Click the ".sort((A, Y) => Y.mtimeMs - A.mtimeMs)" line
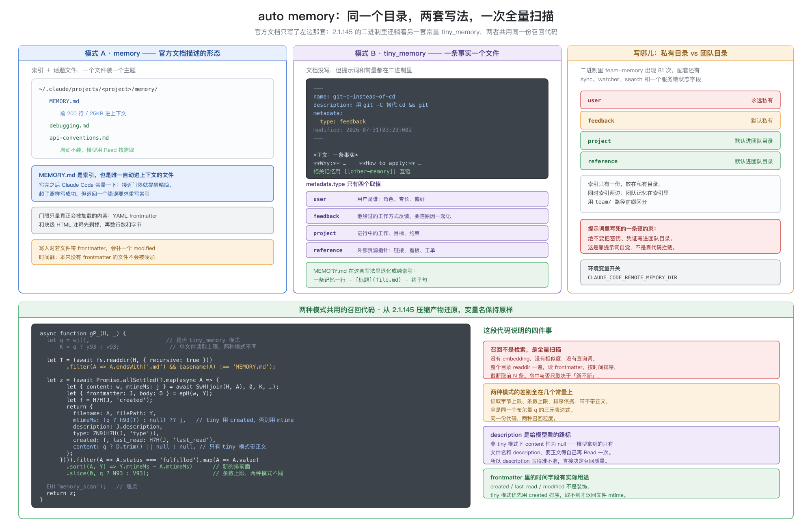 [158, 467]
